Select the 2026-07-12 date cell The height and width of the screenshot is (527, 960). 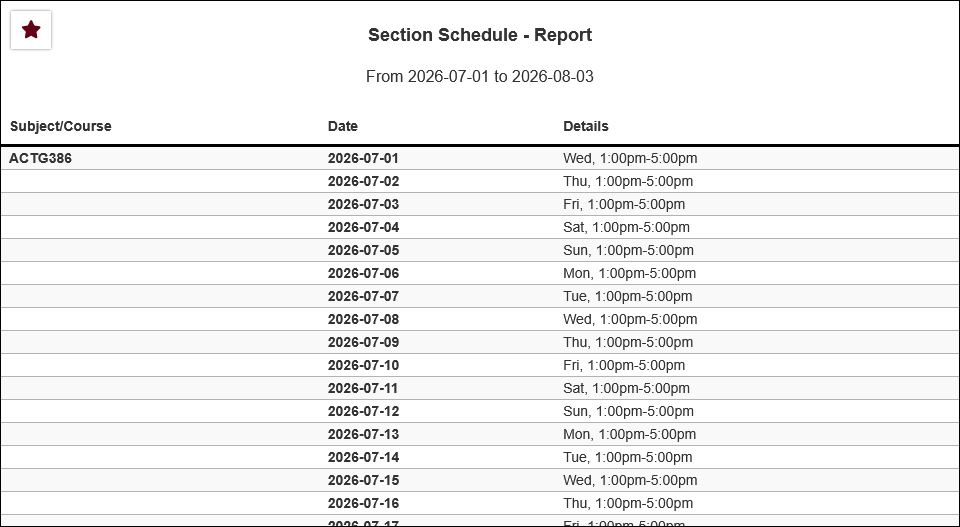pyautogui.click(x=364, y=411)
